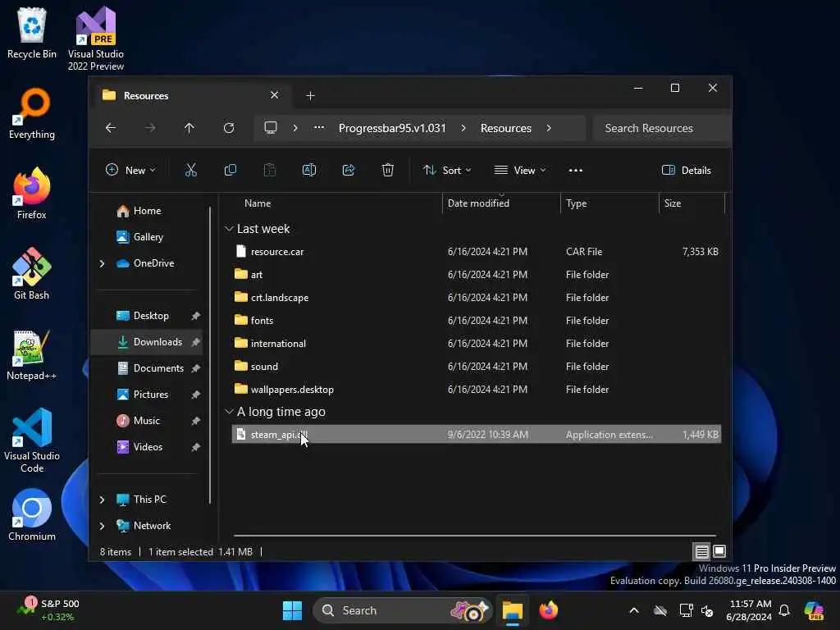Viewport: 840px width, 630px height.
Task: Click the Cut scissors icon
Action: click(190, 171)
